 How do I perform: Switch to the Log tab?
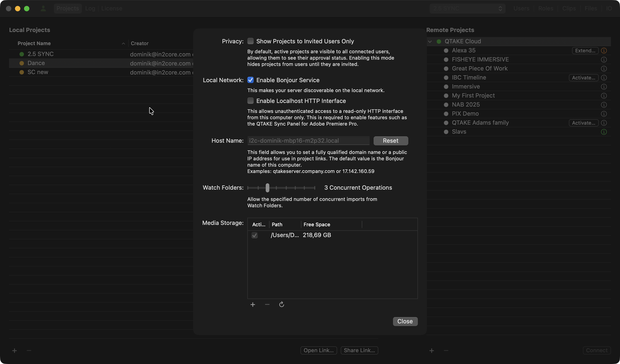pyautogui.click(x=90, y=9)
